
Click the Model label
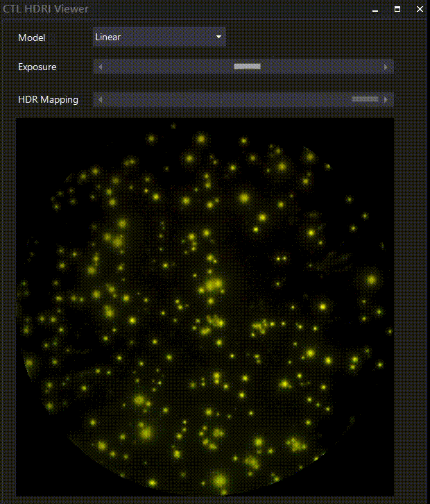pos(31,37)
